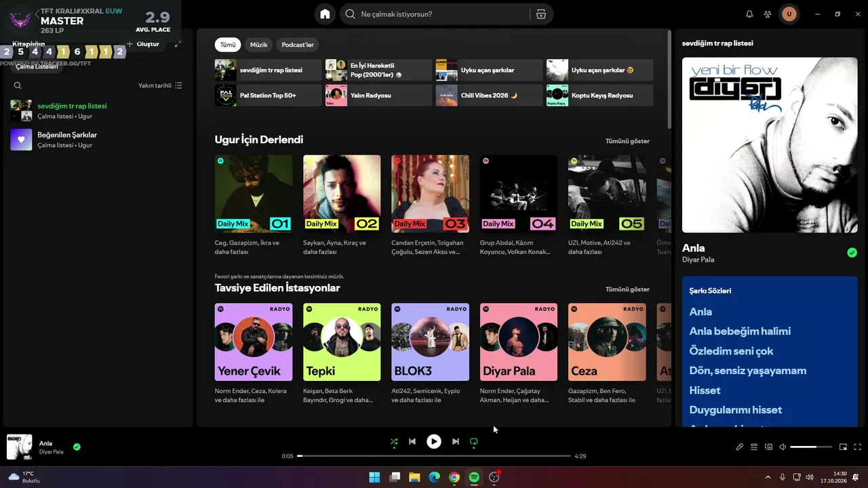Viewport: 868px width, 488px height.
Task: Open the Daily Mix 03 card
Action: pyautogui.click(x=430, y=205)
